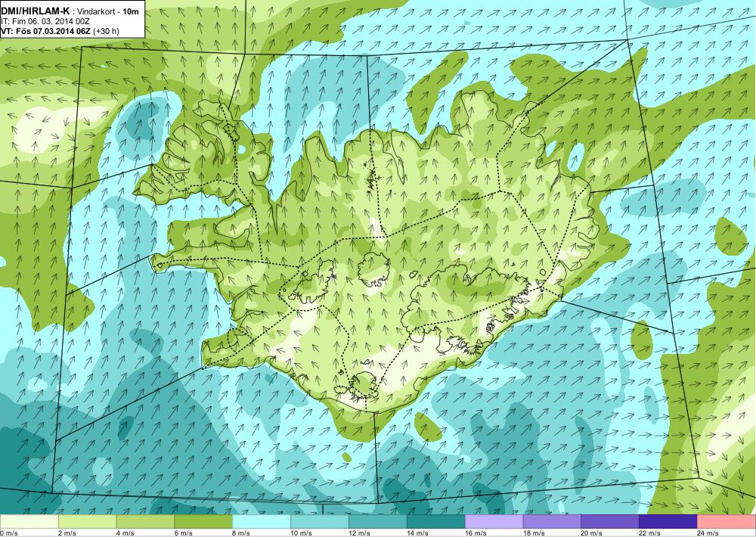The height and width of the screenshot is (537, 756).
Task: Pick the 20–22 m/s violet legend swatch
Action: [610, 522]
